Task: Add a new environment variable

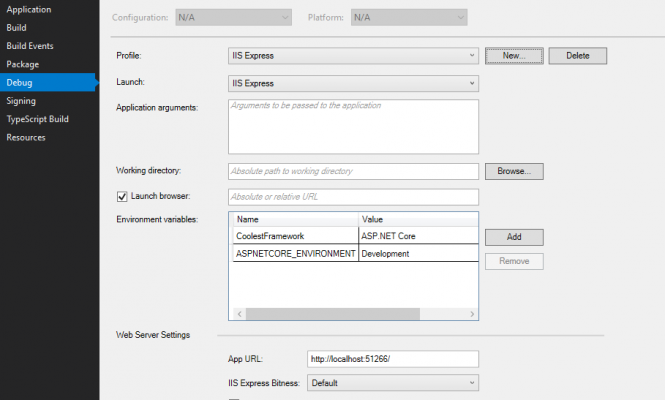Action: point(514,237)
